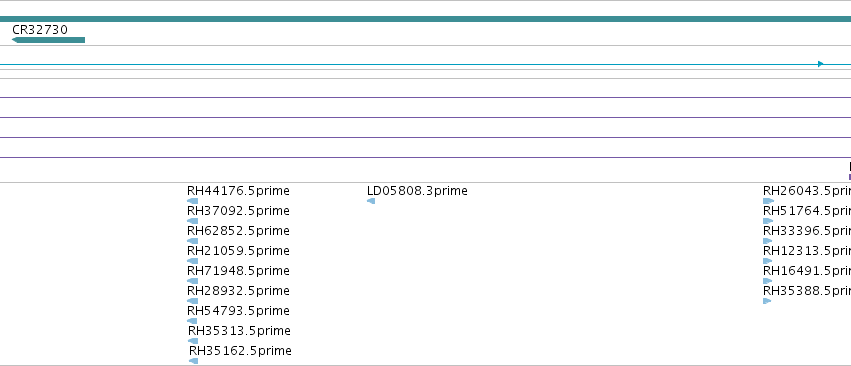
Task: Click the RH26043.5prime label
Action: (807, 191)
